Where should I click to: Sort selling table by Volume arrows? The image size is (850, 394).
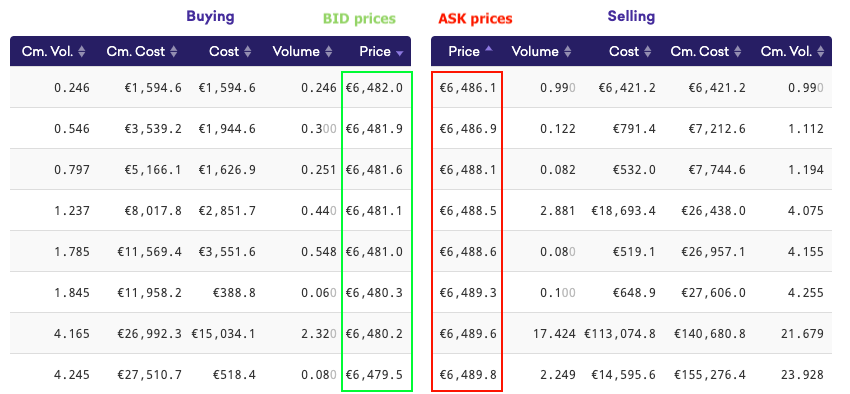click(568, 51)
